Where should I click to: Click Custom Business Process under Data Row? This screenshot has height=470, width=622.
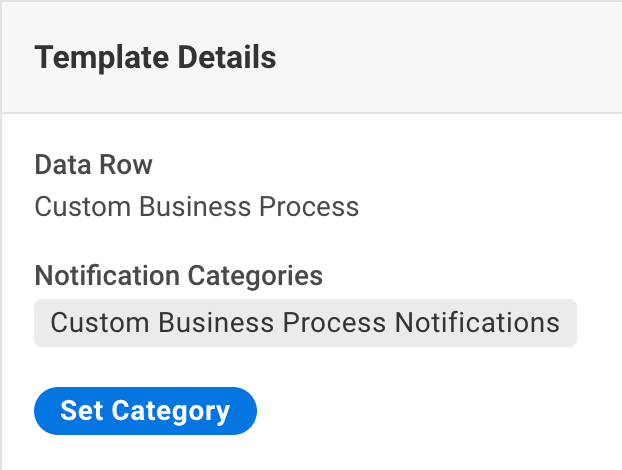point(196,207)
